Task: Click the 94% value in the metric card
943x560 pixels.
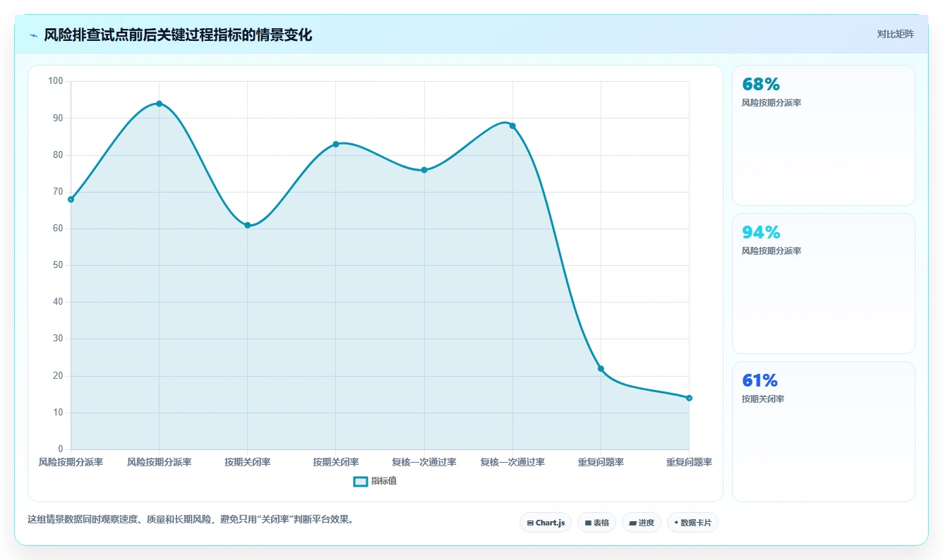Action: click(x=761, y=233)
